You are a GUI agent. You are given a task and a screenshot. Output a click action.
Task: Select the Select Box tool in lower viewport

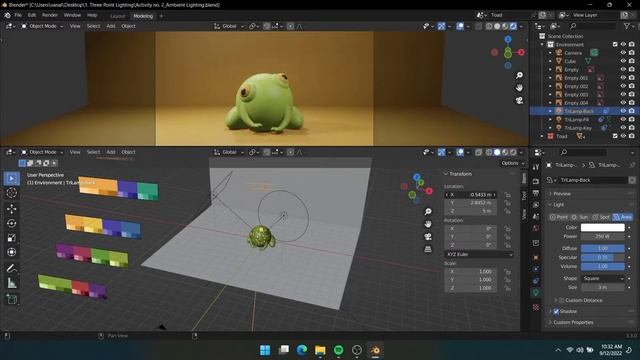pyautogui.click(x=11, y=178)
